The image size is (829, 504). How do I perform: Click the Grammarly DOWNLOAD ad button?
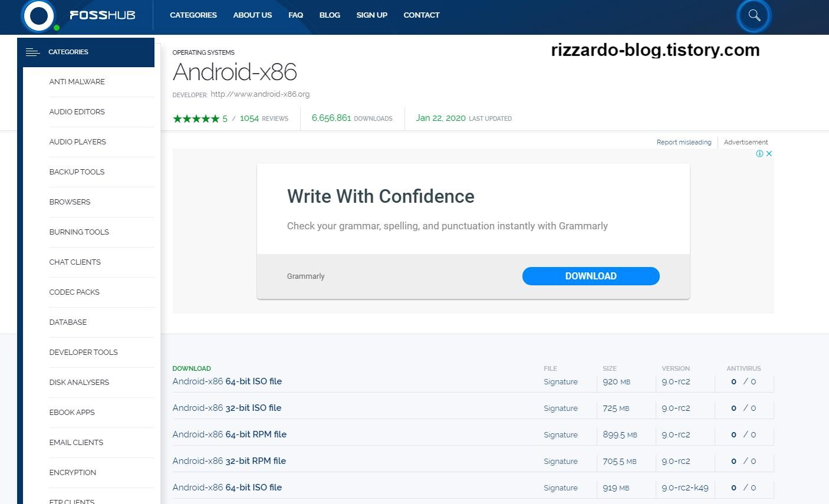(x=591, y=276)
